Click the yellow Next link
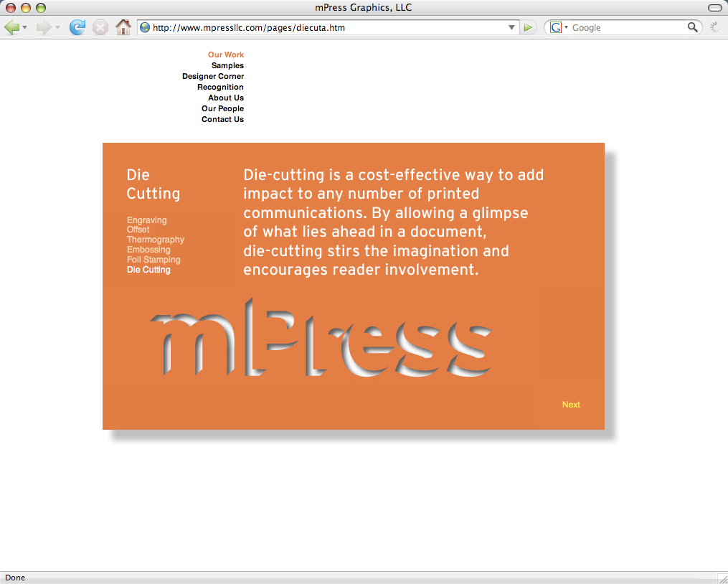Viewport: 728px width, 584px height. [571, 405]
